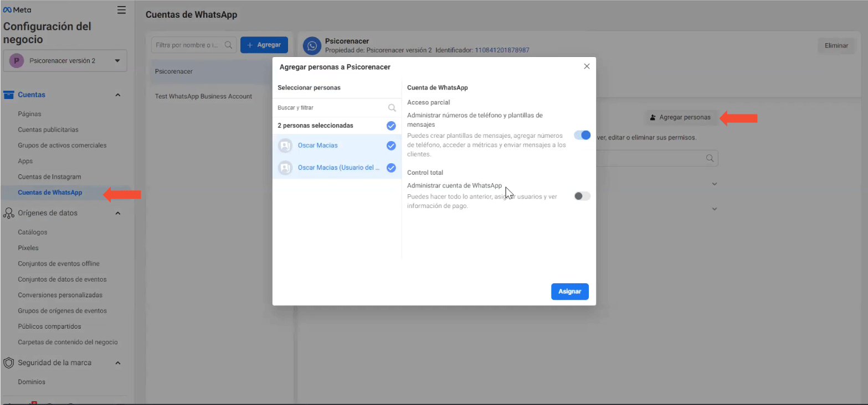The height and width of the screenshot is (405, 868).
Task: Toggle the 2 personas seleccionadas checkmark
Action: pos(391,126)
